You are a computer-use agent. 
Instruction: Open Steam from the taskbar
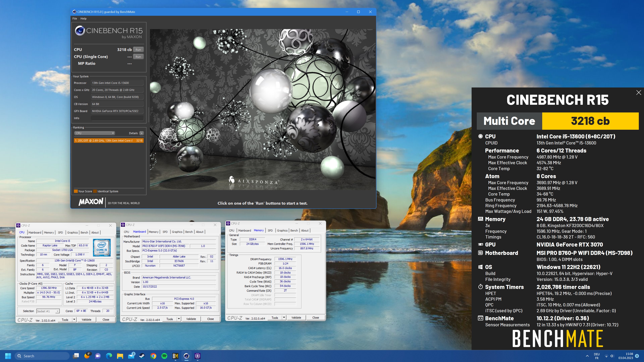point(142,356)
